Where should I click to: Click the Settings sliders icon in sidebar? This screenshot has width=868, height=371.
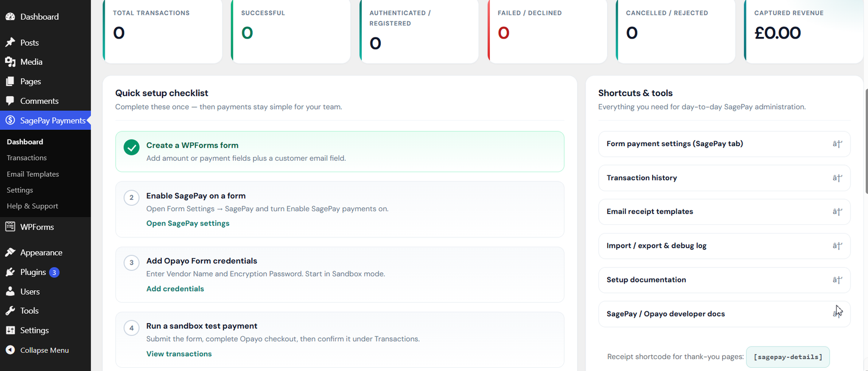point(10,330)
